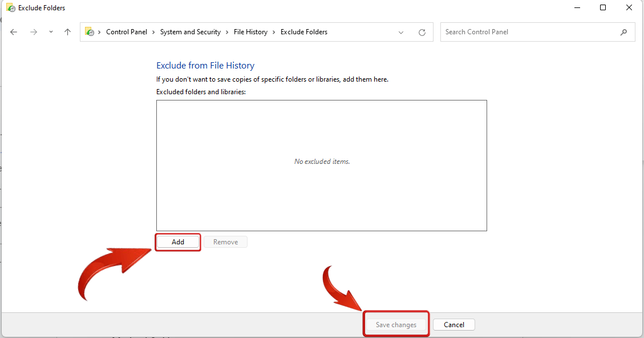The image size is (644, 338).
Task: Navigate to System and Security breadcrumb
Action: 191,32
